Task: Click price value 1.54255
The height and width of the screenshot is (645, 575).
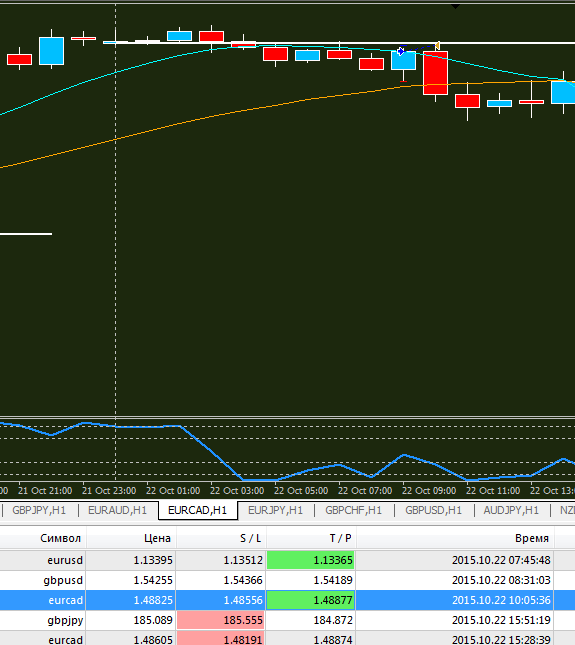Action: click(153, 580)
